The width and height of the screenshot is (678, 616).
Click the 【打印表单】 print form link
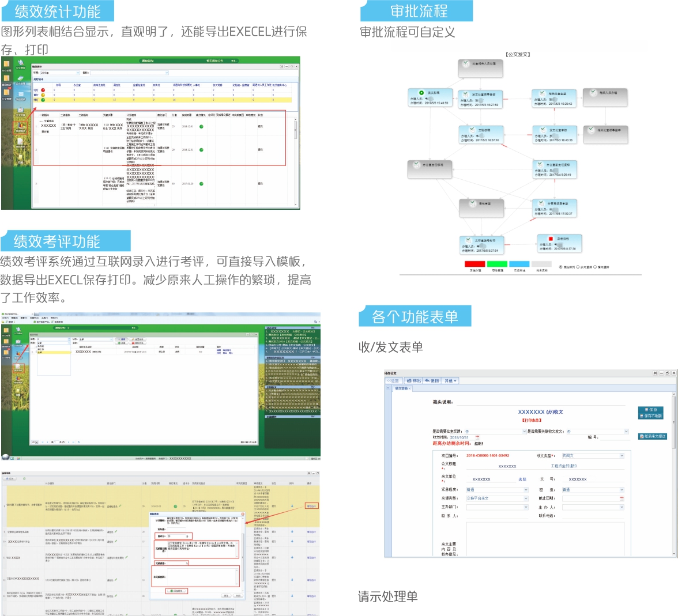point(532,420)
